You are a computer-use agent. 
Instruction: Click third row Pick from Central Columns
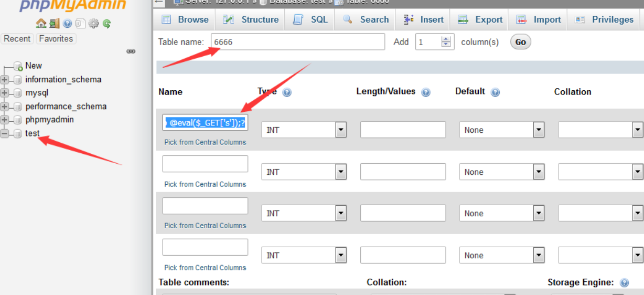coord(205,226)
